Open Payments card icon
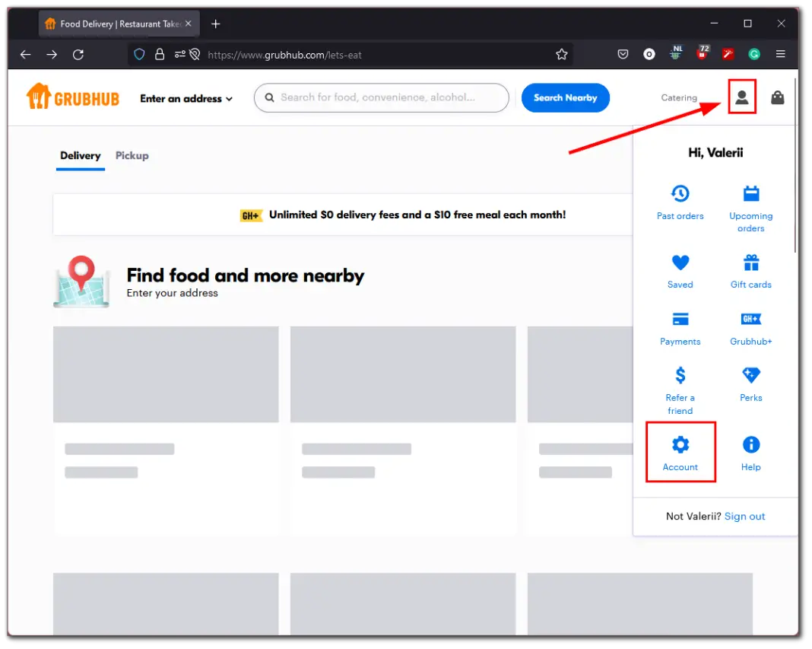This screenshot has height=649, width=812. [680, 320]
